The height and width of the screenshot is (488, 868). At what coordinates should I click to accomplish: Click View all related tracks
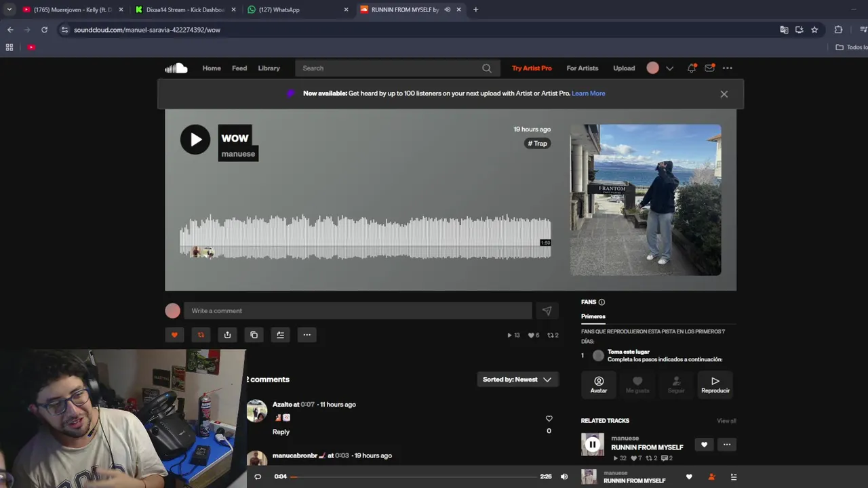pos(726,421)
